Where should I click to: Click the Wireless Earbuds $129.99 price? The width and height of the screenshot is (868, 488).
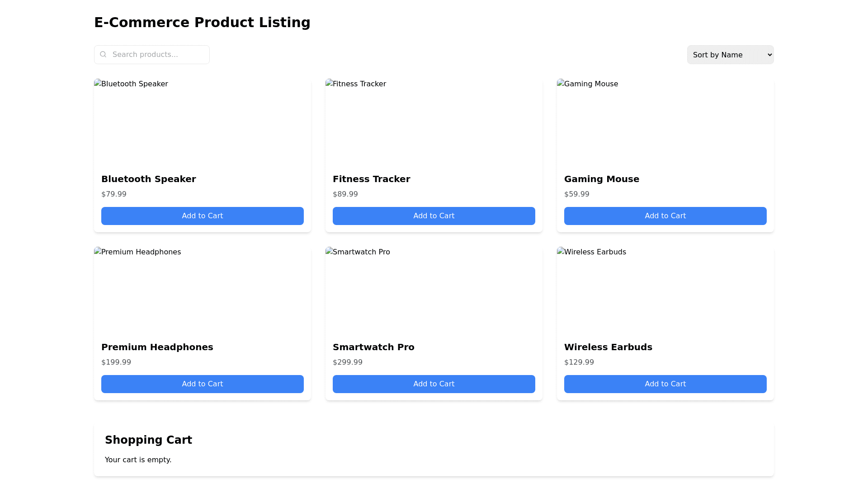tap(579, 362)
